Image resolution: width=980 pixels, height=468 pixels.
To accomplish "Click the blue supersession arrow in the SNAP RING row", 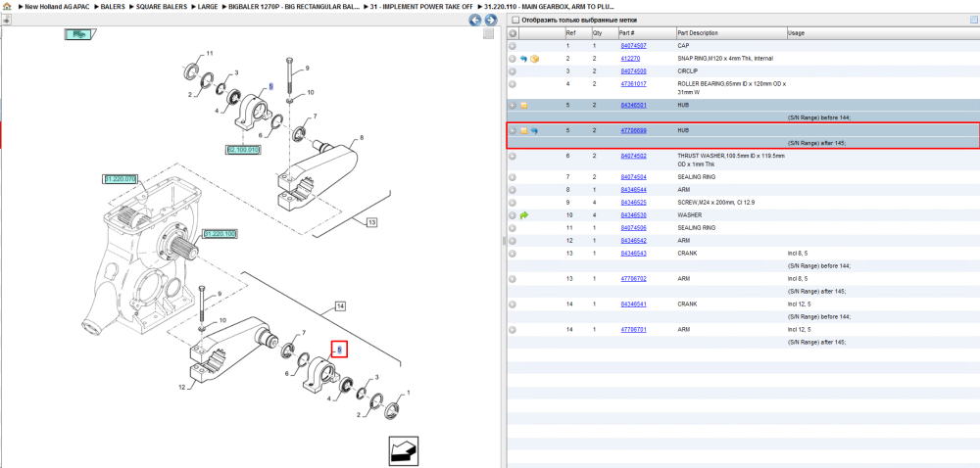I will coord(523,59).
